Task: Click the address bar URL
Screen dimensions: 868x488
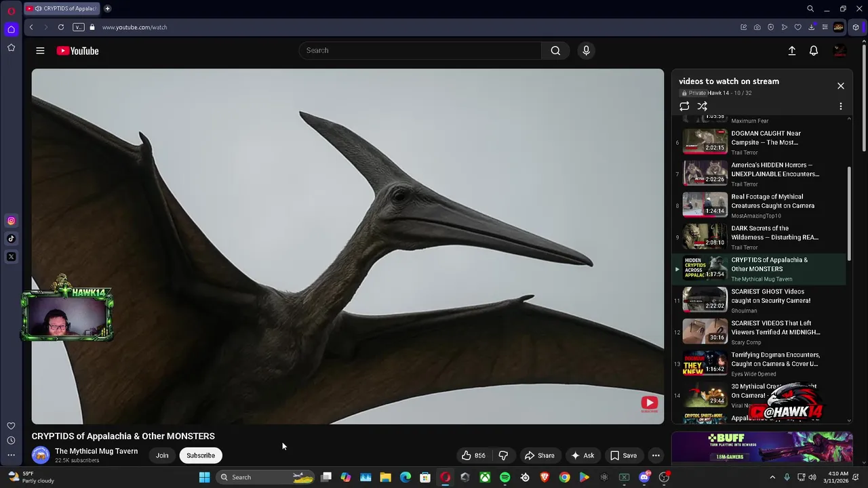Action: click(134, 27)
